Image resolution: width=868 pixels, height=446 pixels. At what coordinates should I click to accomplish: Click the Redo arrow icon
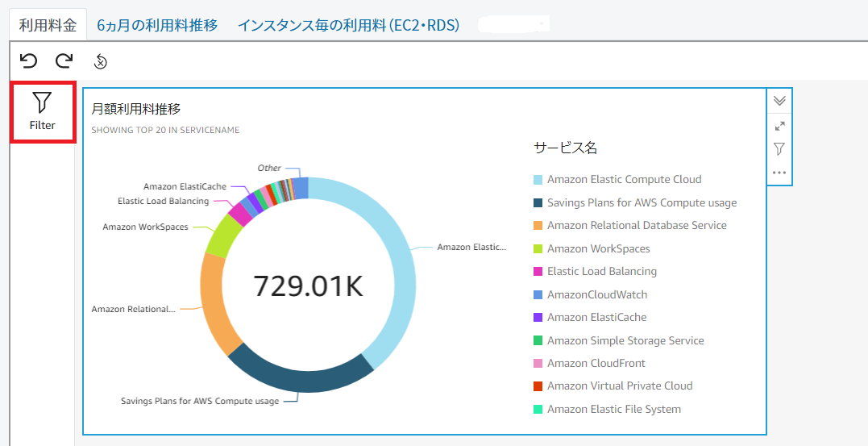pos(64,60)
